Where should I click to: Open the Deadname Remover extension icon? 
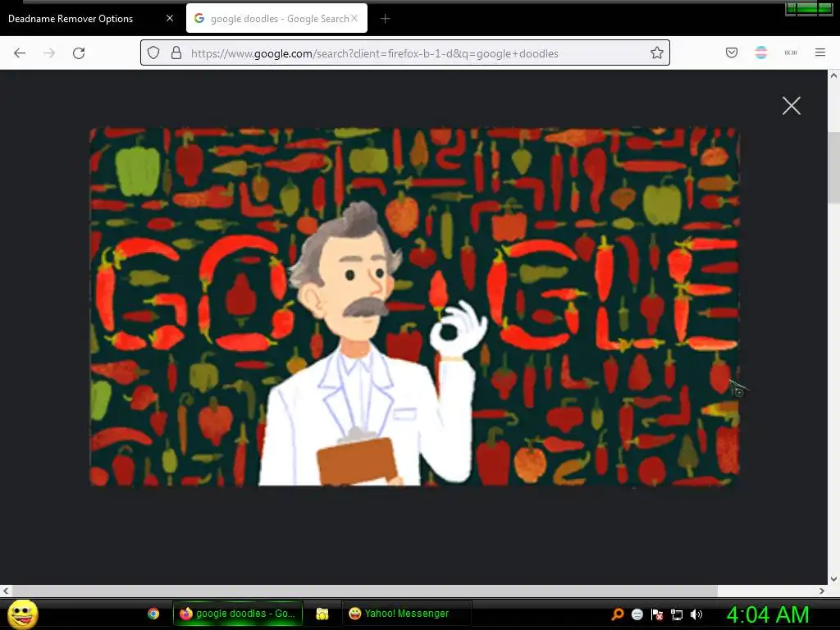[x=761, y=52]
